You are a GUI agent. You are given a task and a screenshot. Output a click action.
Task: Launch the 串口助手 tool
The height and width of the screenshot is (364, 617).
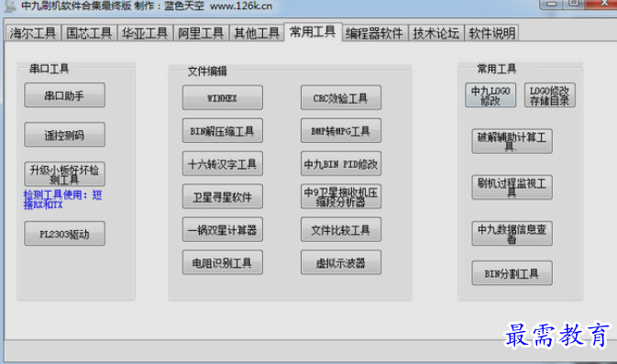64,94
